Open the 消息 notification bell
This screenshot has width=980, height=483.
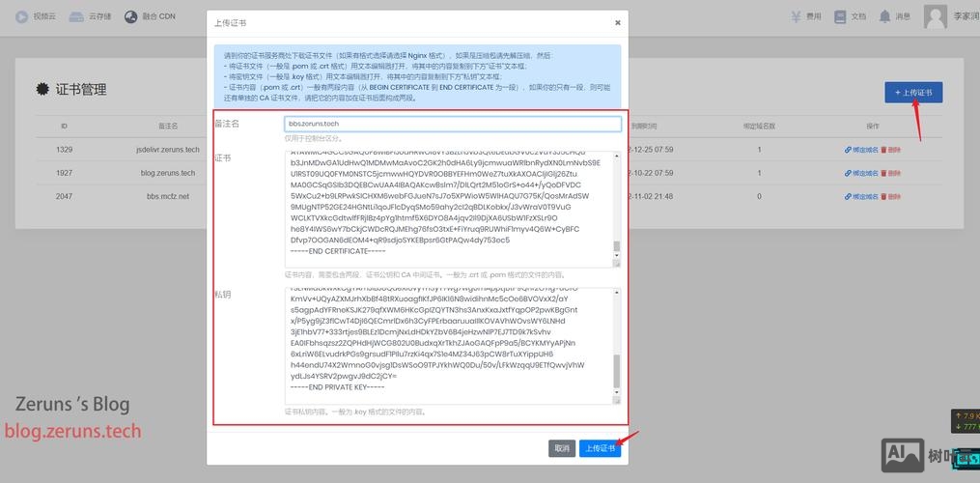point(885,16)
